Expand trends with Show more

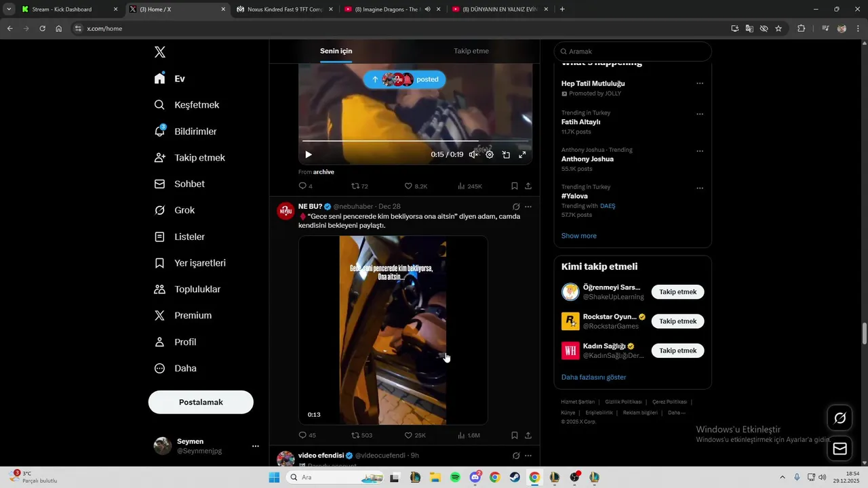[x=579, y=236]
